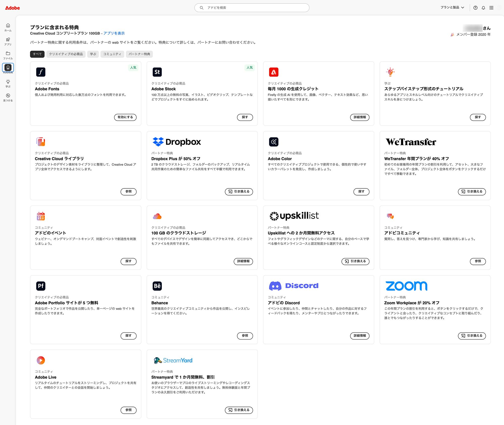Viewport: 504px width, 425px height.
Task: Select the すべて filter tab
Action: tap(37, 54)
